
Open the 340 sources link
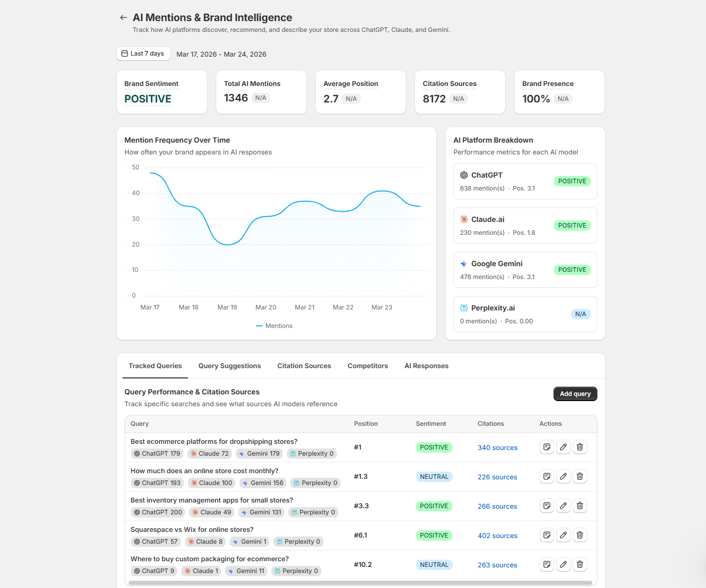[x=497, y=448]
